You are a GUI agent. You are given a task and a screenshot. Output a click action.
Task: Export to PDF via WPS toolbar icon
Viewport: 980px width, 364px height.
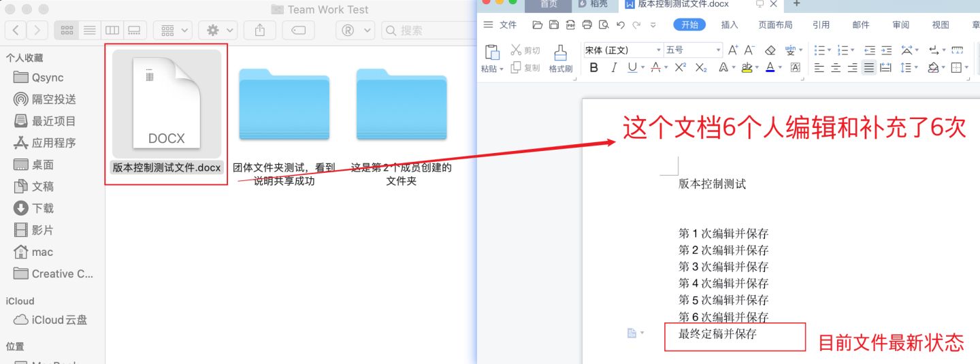[570, 25]
